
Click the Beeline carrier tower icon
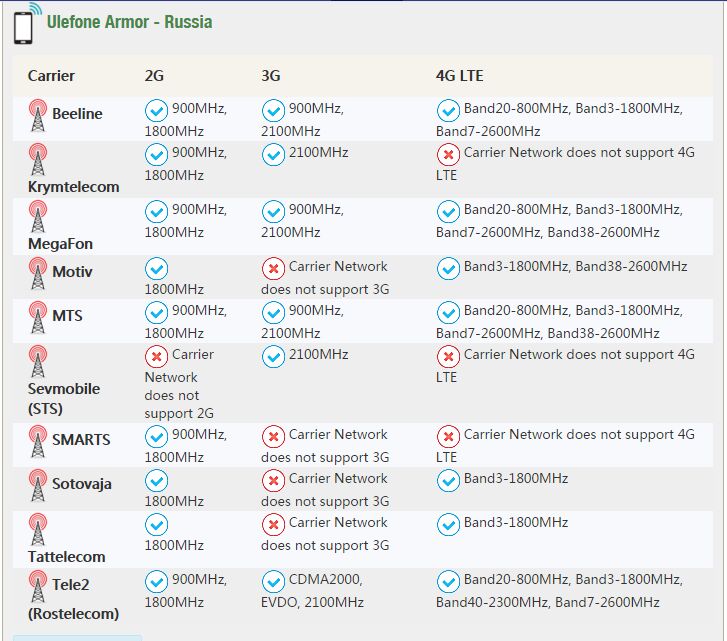click(38, 115)
